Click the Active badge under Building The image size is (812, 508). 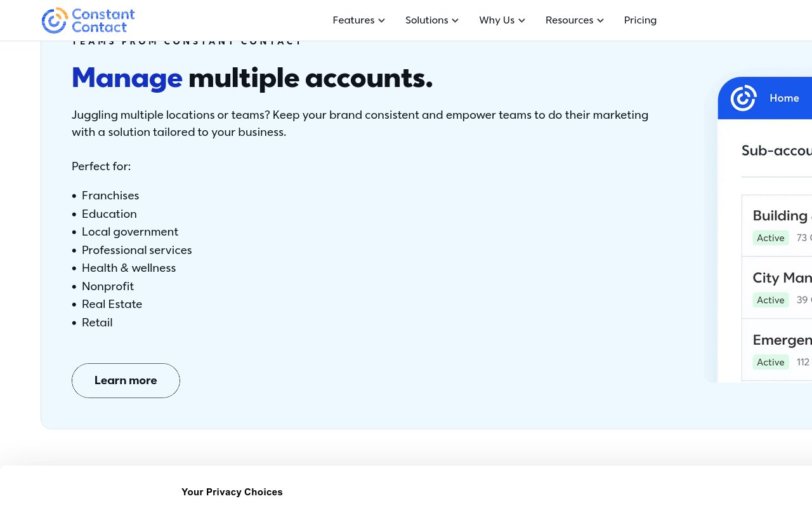tap(771, 238)
